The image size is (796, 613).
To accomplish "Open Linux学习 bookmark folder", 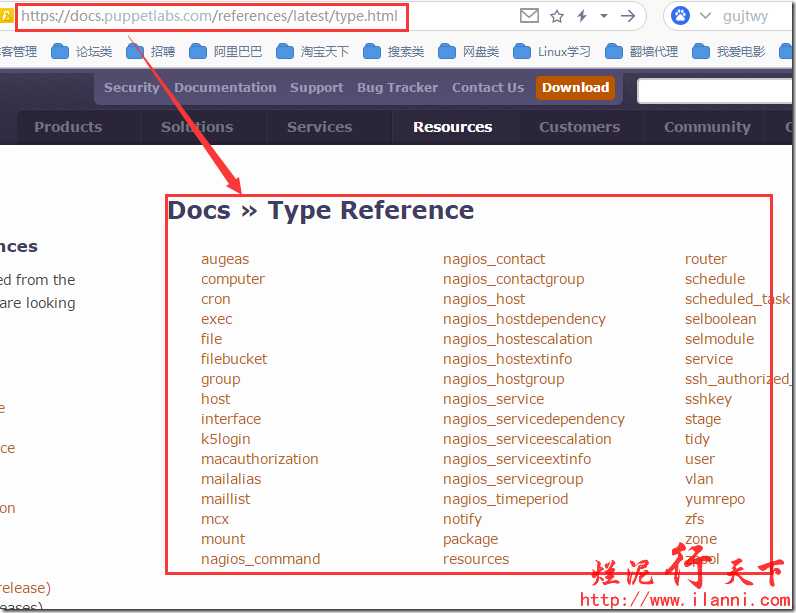I will [x=552, y=51].
